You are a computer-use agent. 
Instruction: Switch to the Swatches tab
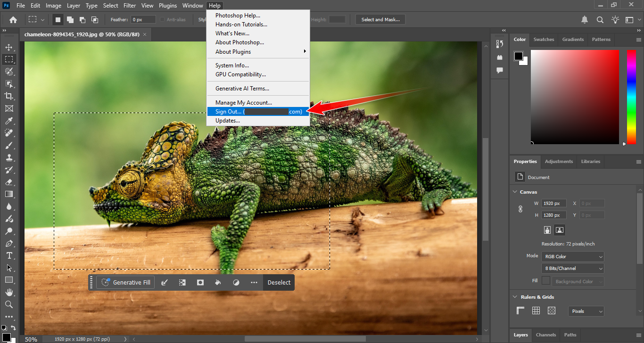[x=544, y=40]
